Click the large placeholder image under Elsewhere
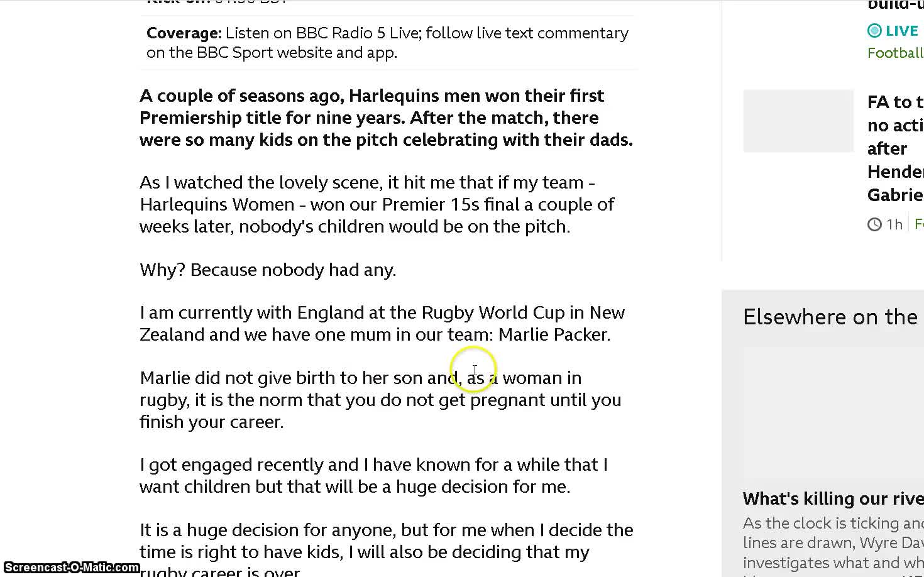924x577 pixels. pos(833,414)
